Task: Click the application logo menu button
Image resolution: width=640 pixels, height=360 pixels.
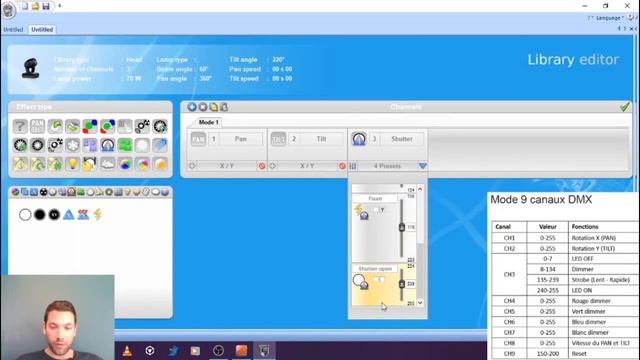Action: pyautogui.click(x=8, y=10)
